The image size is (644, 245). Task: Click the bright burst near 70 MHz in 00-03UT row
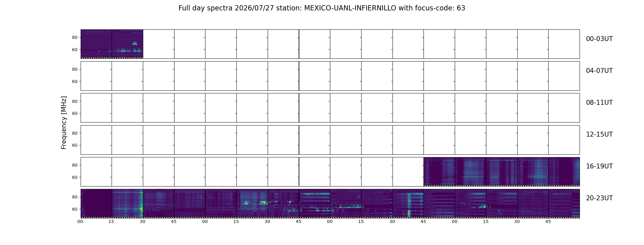point(135,43)
